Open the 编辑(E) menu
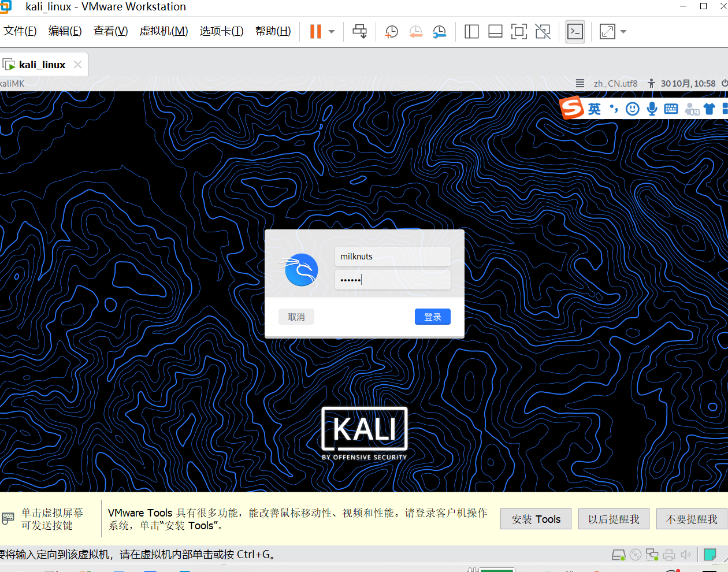The width and height of the screenshot is (728, 572). [x=65, y=31]
